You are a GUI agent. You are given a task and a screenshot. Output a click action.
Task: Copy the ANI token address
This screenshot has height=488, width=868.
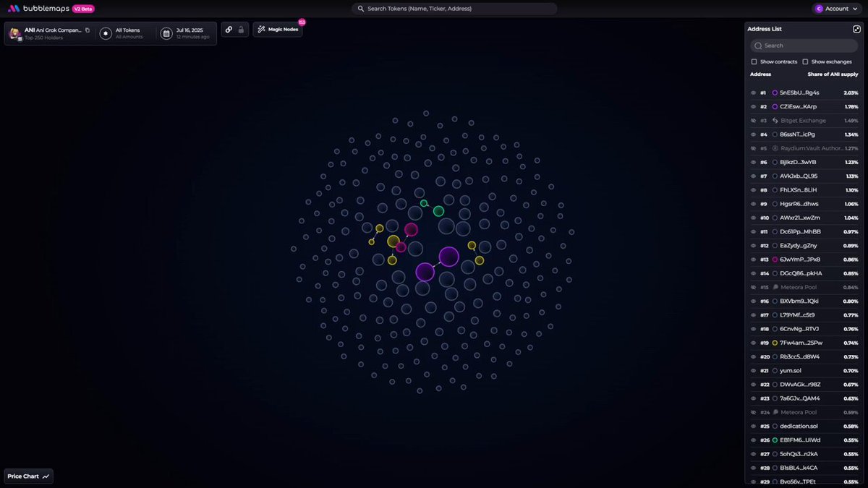[x=88, y=30]
